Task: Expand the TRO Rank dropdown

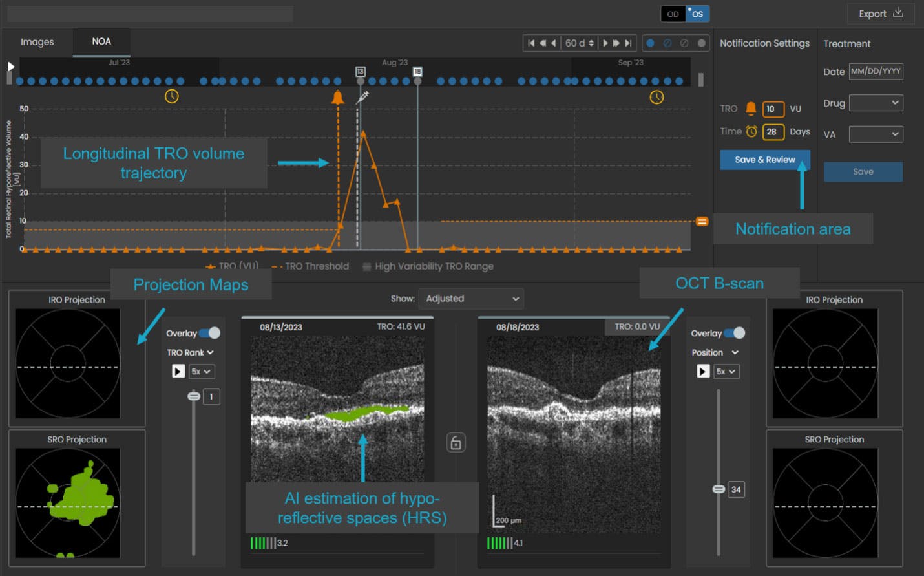Action: [189, 352]
